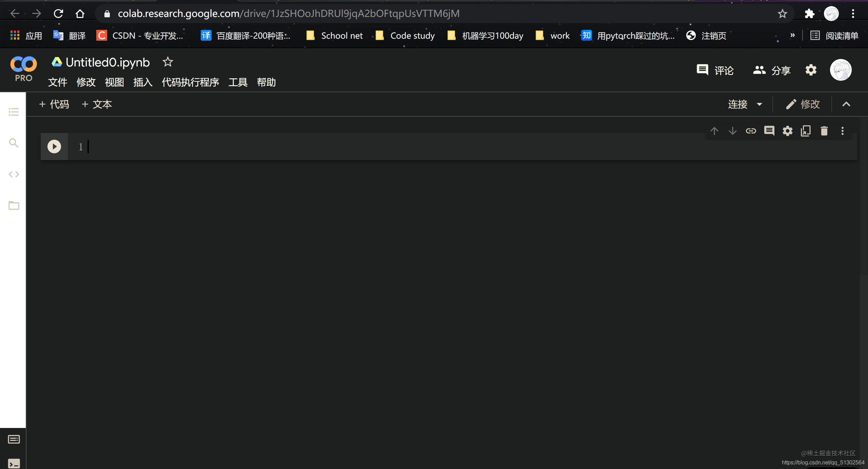The width and height of the screenshot is (868, 469).
Task: Open the work bookmark folder
Action: click(x=553, y=36)
